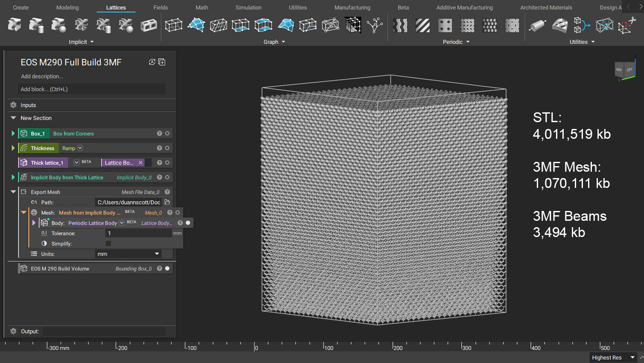Viewport: 644px width, 363px height.
Task: Switch to the Fields tab
Action: tap(161, 8)
